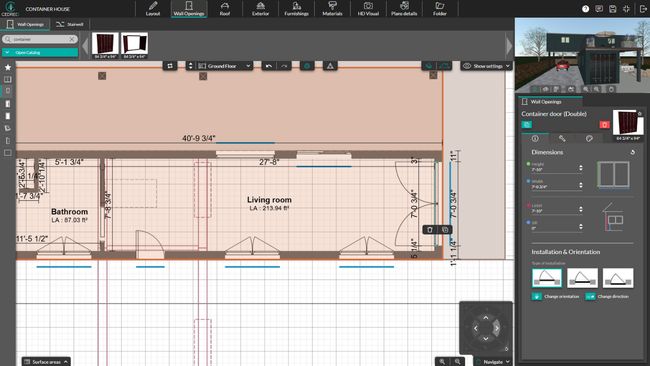Adjust the Height value stepper
The height and width of the screenshot is (366, 650).
[x=581, y=168]
